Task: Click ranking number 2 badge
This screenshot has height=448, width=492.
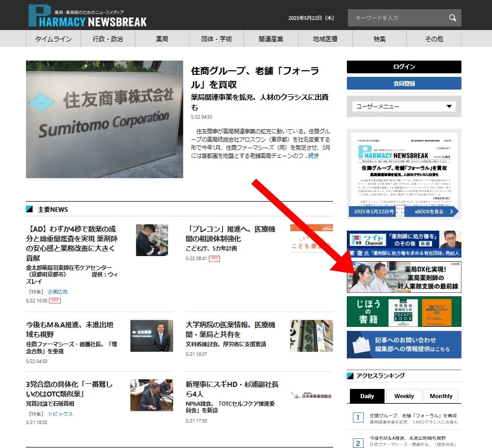Action: point(358,443)
